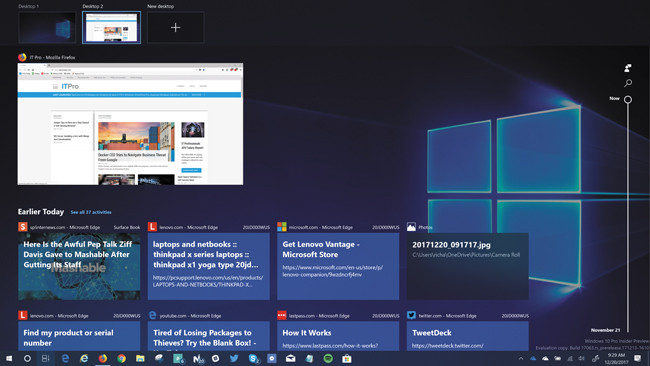The image size is (650, 366).
Task: Open the Windows Start menu
Action: click(9, 359)
